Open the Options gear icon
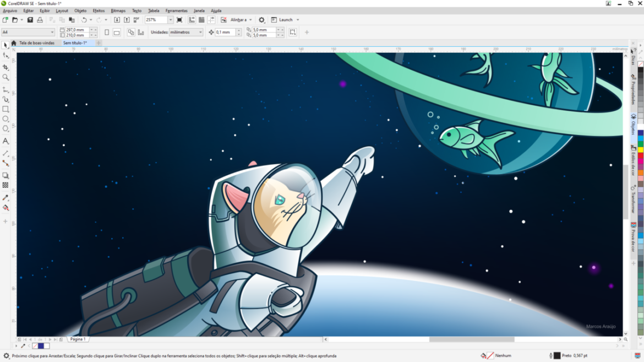 point(261,20)
